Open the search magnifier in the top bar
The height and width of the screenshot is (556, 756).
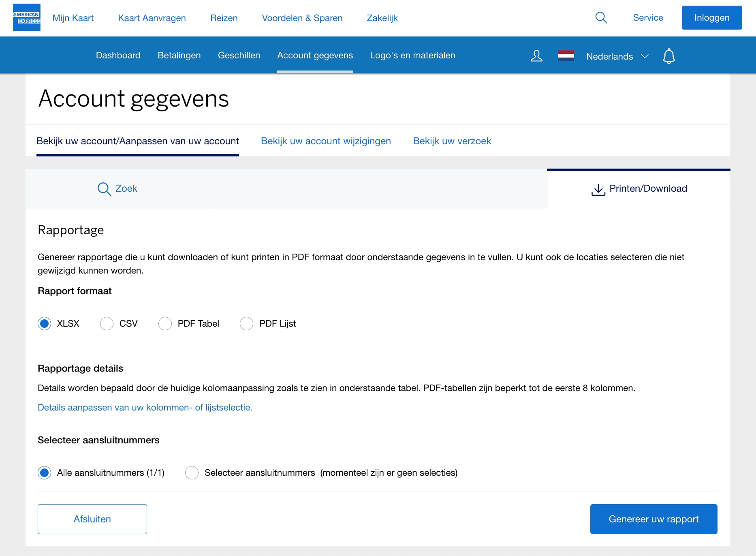[601, 17]
